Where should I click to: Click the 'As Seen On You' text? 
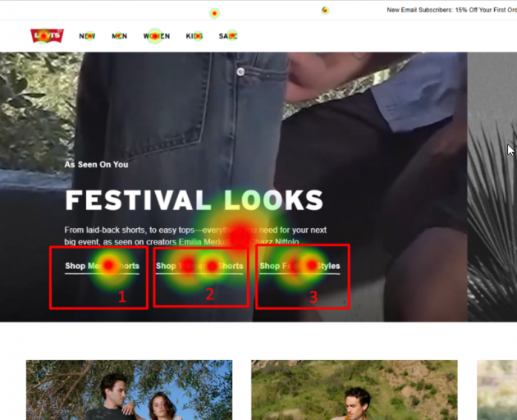[x=96, y=165]
